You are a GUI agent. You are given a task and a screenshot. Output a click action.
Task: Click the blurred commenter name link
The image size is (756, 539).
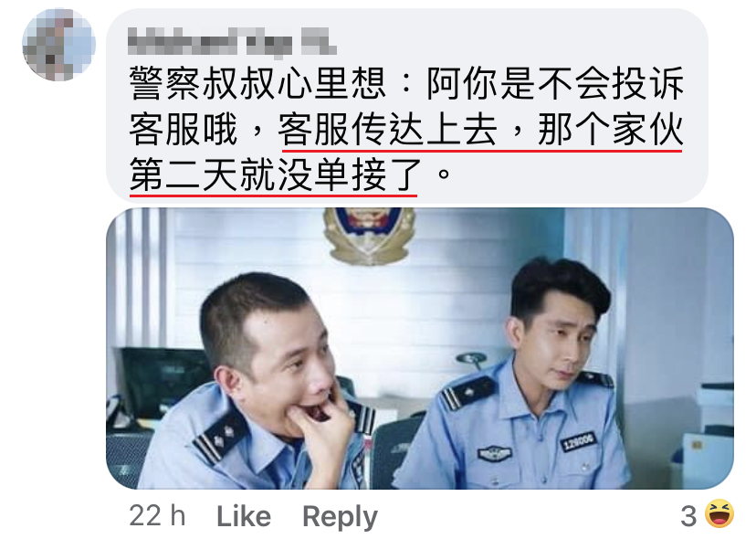(232, 42)
